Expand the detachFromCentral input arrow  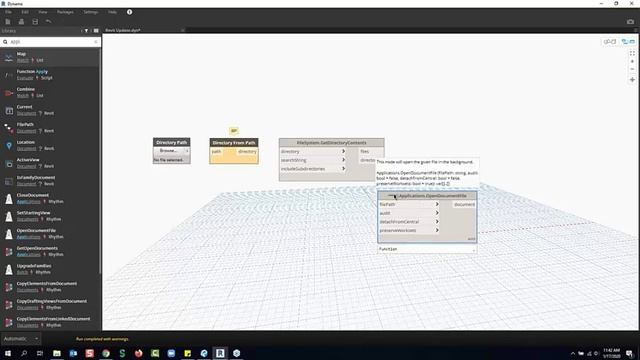tap(437, 222)
